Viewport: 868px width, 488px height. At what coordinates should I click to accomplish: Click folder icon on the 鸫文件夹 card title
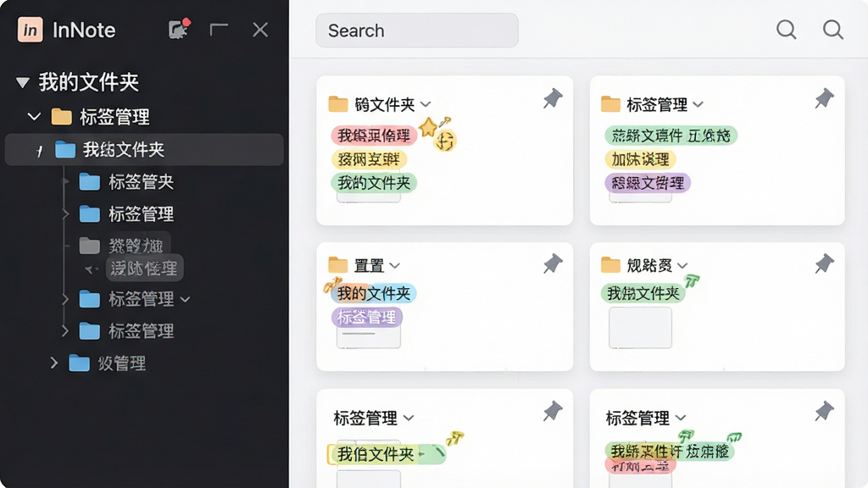click(x=337, y=104)
